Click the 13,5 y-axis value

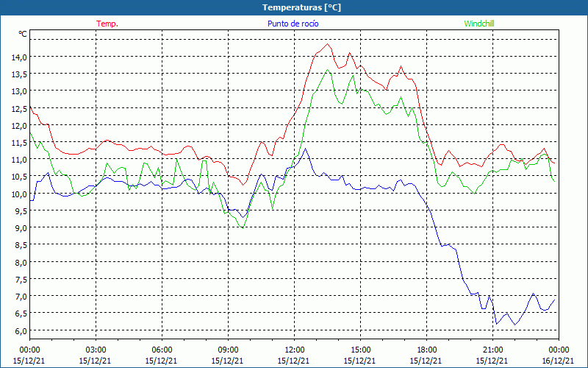tap(19, 74)
